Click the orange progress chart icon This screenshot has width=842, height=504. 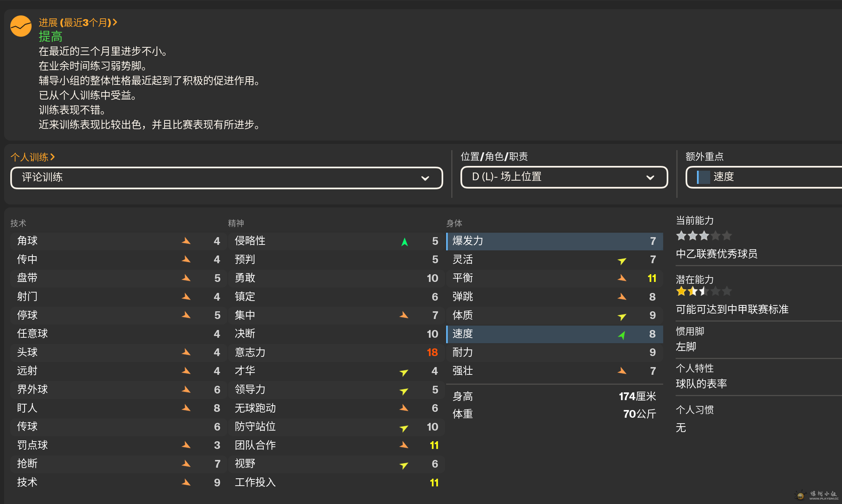pyautogui.click(x=21, y=26)
